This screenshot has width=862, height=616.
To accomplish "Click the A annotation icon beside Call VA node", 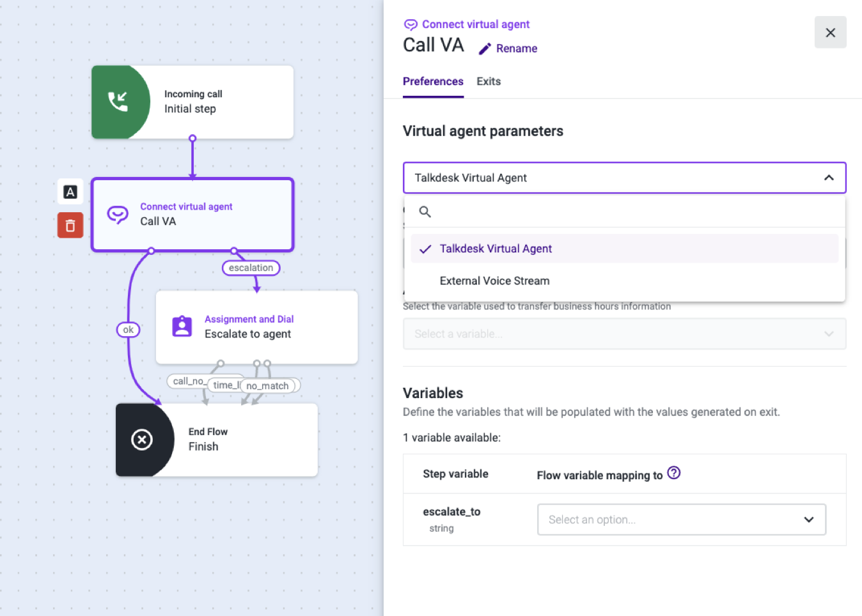I will [70, 192].
